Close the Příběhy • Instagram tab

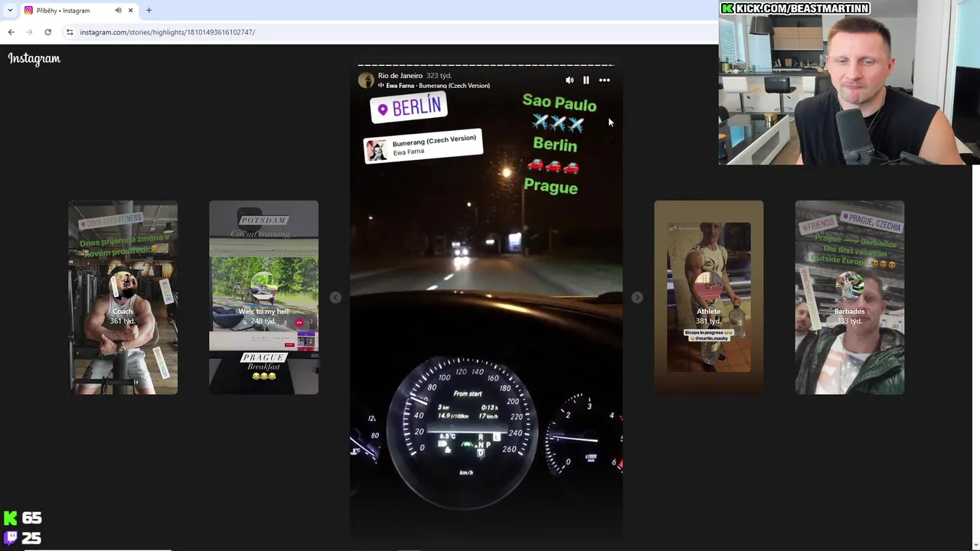(x=130, y=11)
